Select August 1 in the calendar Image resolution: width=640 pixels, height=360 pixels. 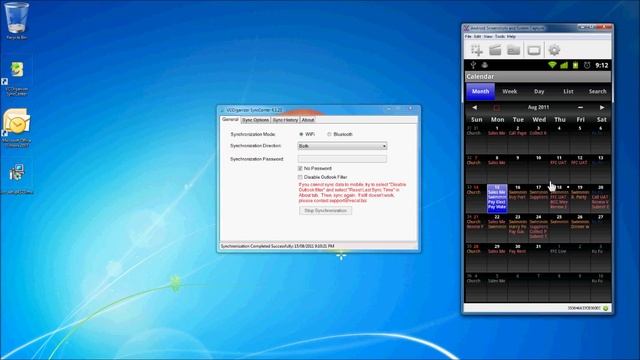point(497,139)
